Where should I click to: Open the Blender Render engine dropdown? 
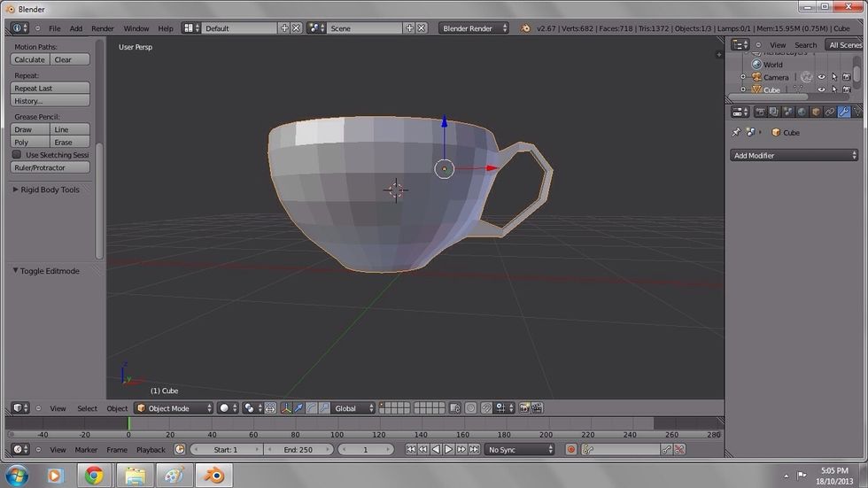tap(474, 28)
